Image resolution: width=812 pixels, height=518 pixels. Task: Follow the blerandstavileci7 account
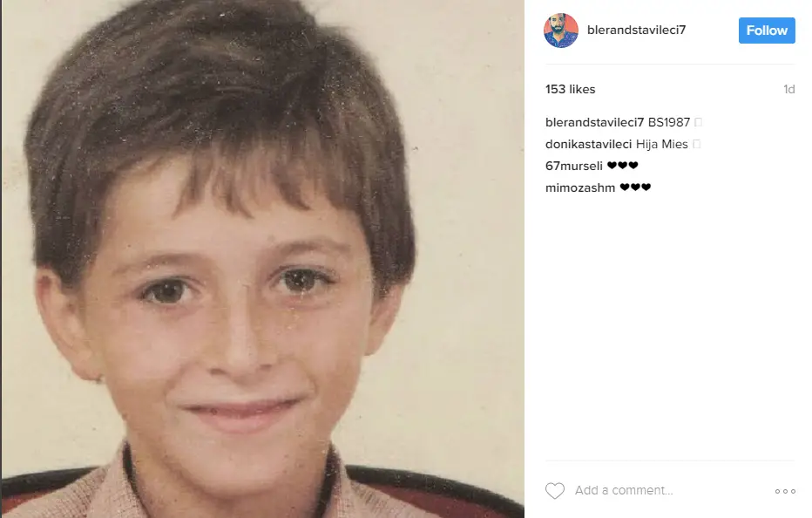tap(767, 31)
